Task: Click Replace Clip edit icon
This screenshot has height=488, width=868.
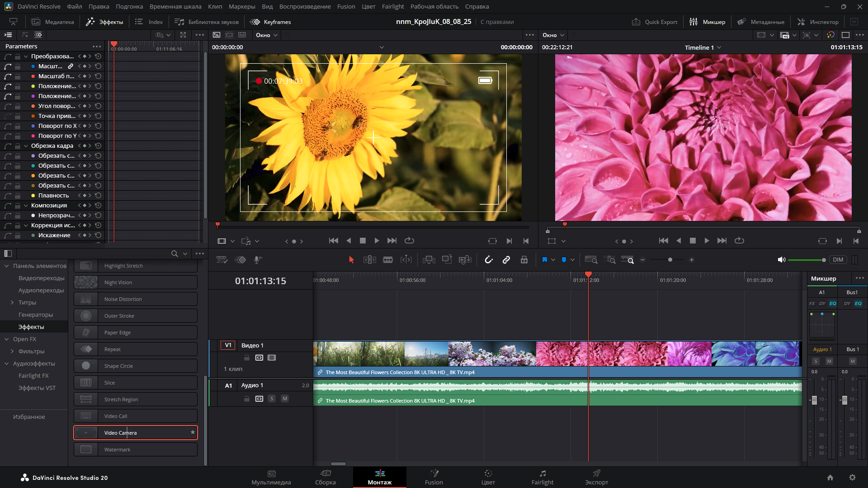Action: tap(465, 260)
